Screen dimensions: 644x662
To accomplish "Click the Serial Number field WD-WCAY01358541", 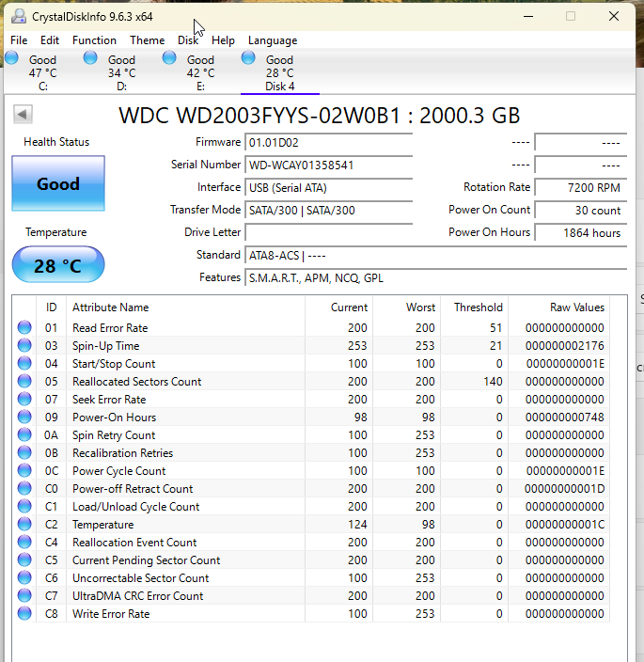I will tap(329, 165).
